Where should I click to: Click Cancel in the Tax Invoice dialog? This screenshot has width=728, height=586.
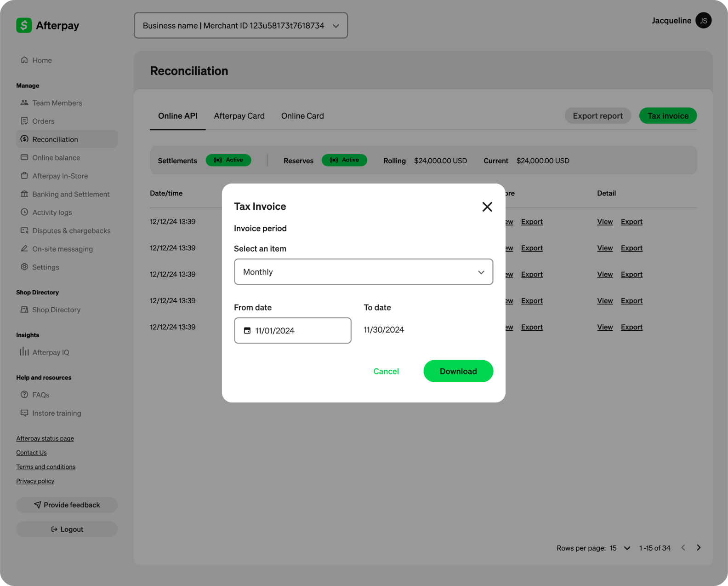pos(386,371)
